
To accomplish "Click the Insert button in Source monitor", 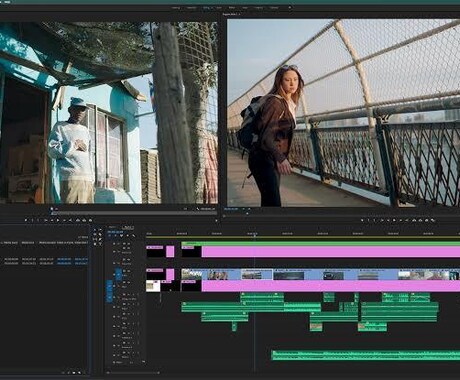I will [x=78, y=220].
